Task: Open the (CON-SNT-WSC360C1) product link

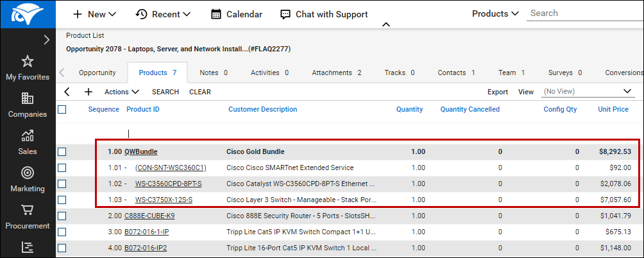Action: (171, 168)
